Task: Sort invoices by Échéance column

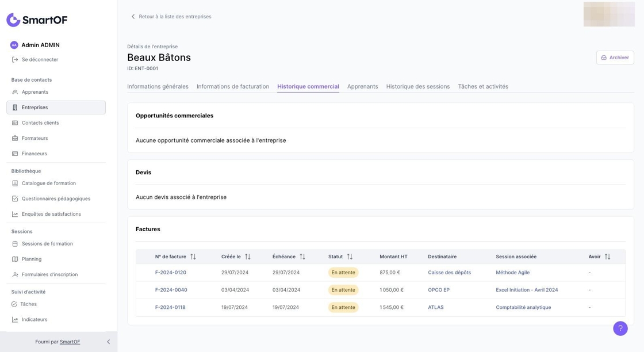Action: click(302, 257)
